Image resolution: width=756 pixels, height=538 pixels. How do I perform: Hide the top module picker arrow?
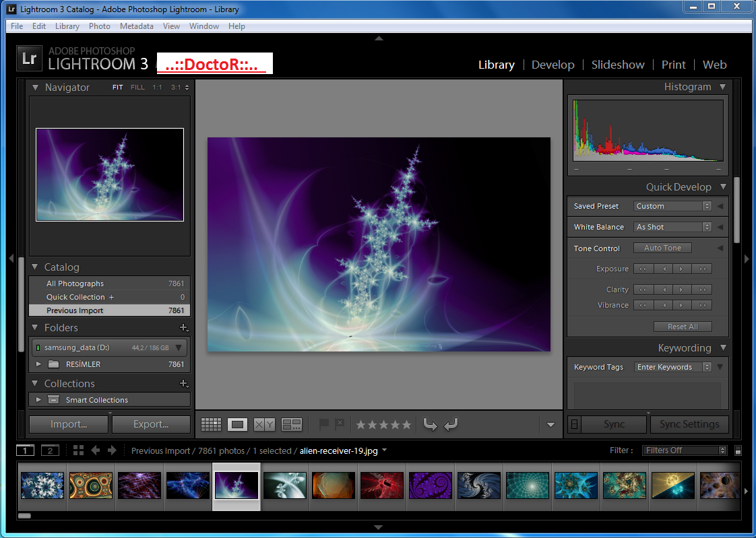[379, 38]
